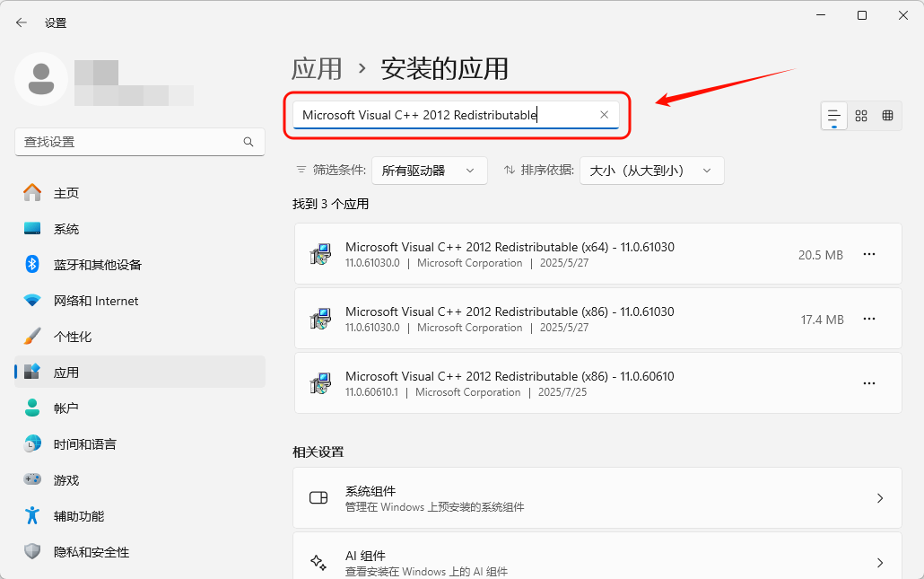Click the search magnifier in 查找设置

point(248,142)
